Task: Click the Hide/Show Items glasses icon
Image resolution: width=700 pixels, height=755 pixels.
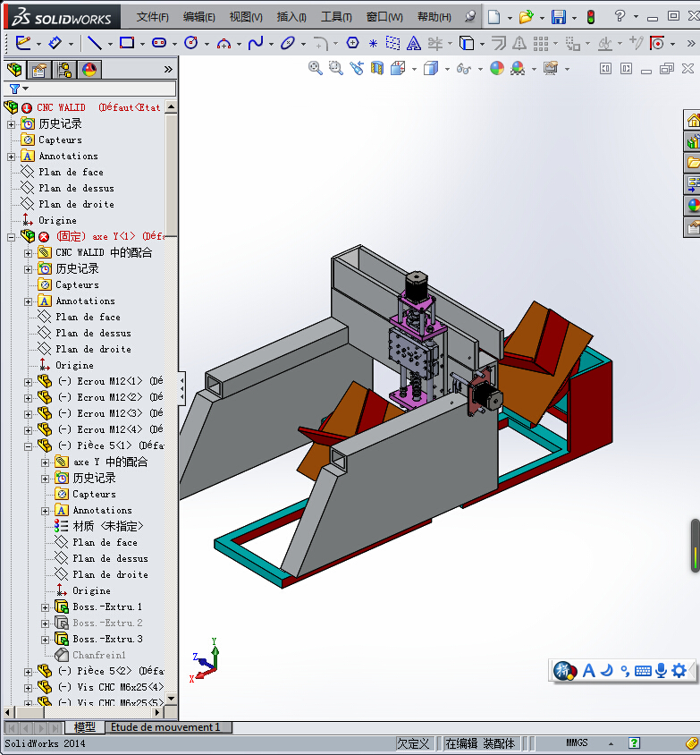Action: 464,69
